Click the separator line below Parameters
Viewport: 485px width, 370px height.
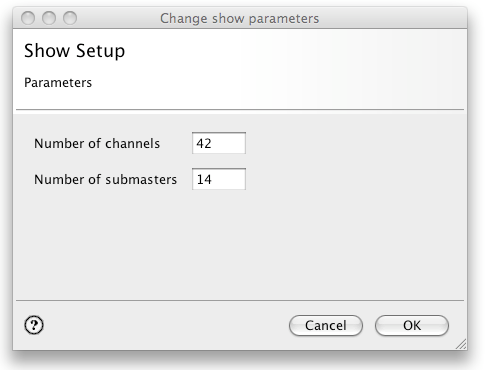point(240,109)
